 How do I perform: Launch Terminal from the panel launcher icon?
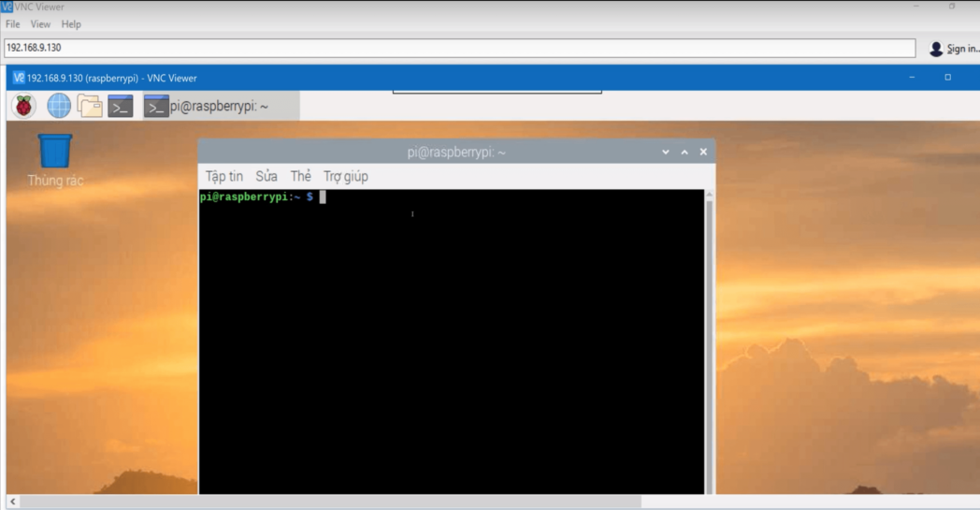pyautogui.click(x=121, y=107)
